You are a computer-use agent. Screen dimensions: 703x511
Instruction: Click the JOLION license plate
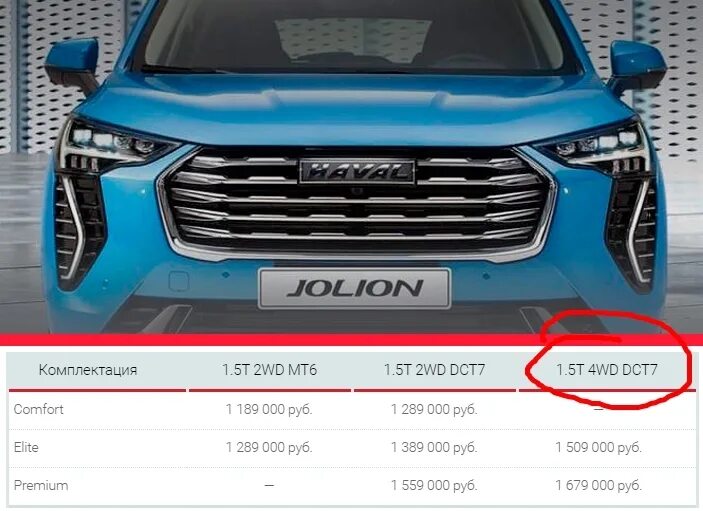tap(354, 289)
